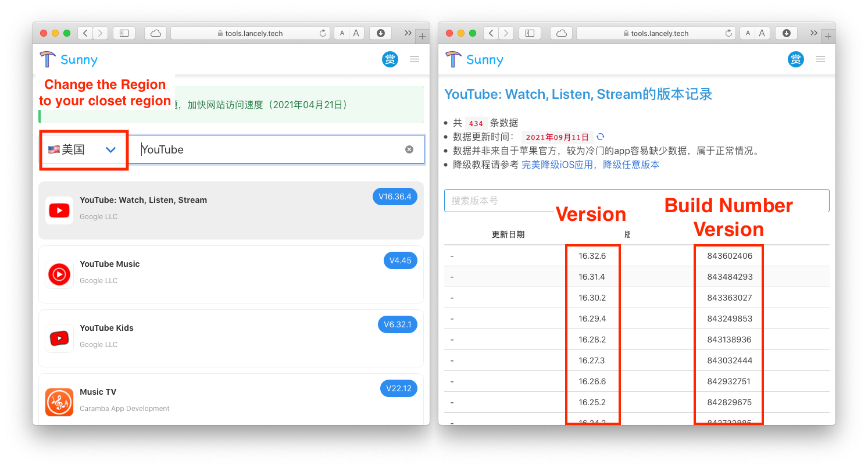The image size is (868, 468).
Task: Open new tab in right Safari window
Action: pyautogui.click(x=828, y=36)
